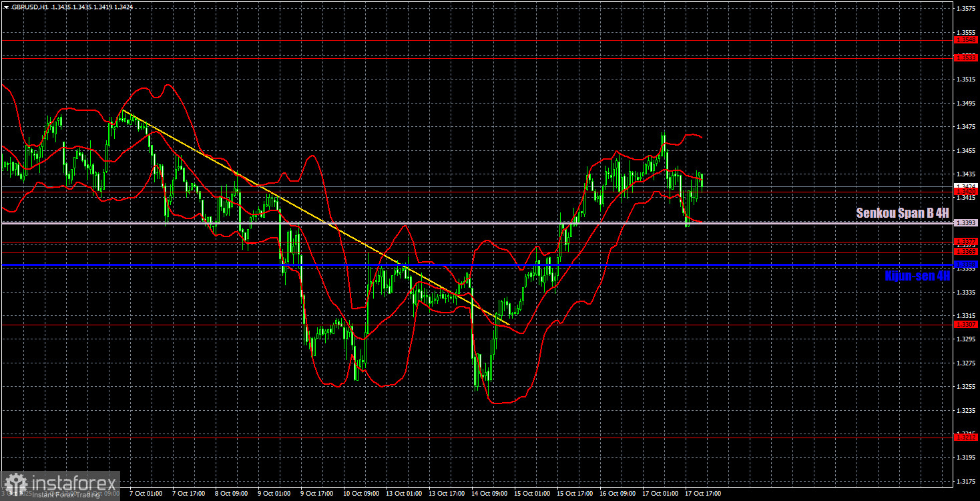The width and height of the screenshot is (980, 501).
Task: Click the 1.3533 red price level tag
Action: [966, 57]
